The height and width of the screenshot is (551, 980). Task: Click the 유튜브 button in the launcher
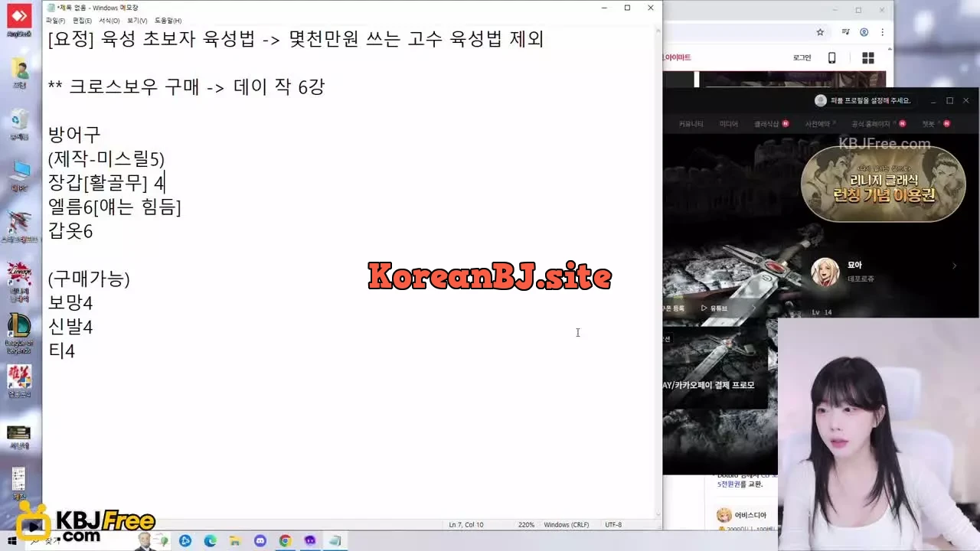point(714,308)
